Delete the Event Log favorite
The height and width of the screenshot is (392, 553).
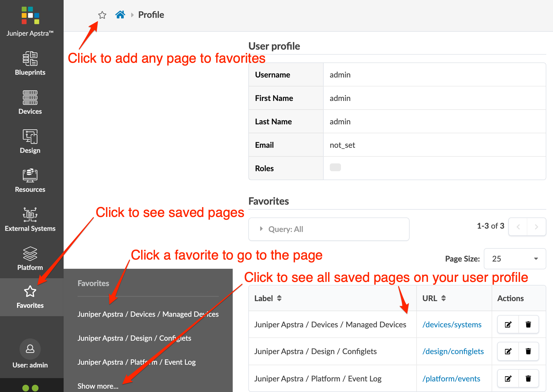[x=528, y=379]
